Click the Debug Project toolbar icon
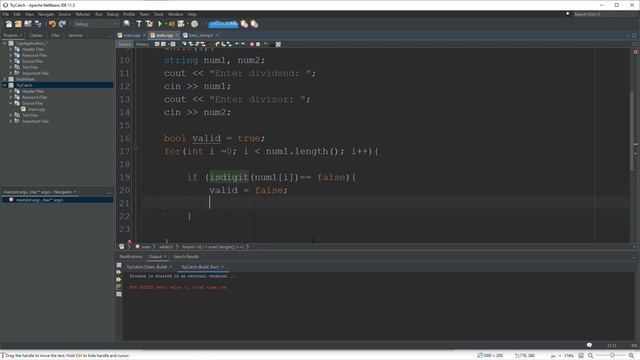 (171, 24)
